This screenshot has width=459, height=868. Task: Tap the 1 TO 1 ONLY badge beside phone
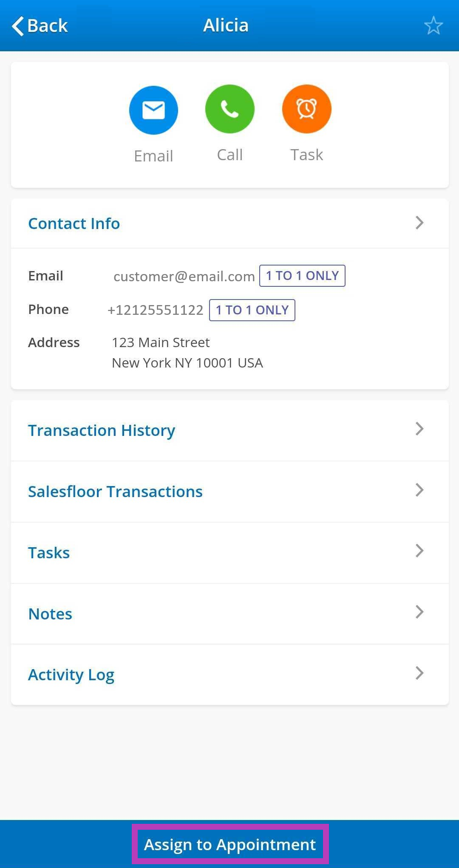click(x=252, y=310)
